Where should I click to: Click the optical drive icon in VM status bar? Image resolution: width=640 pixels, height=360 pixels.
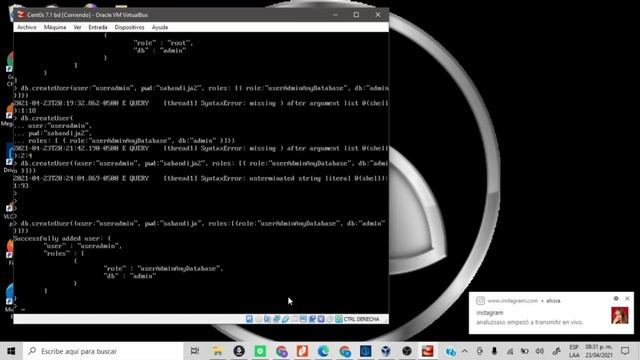[x=258, y=319]
